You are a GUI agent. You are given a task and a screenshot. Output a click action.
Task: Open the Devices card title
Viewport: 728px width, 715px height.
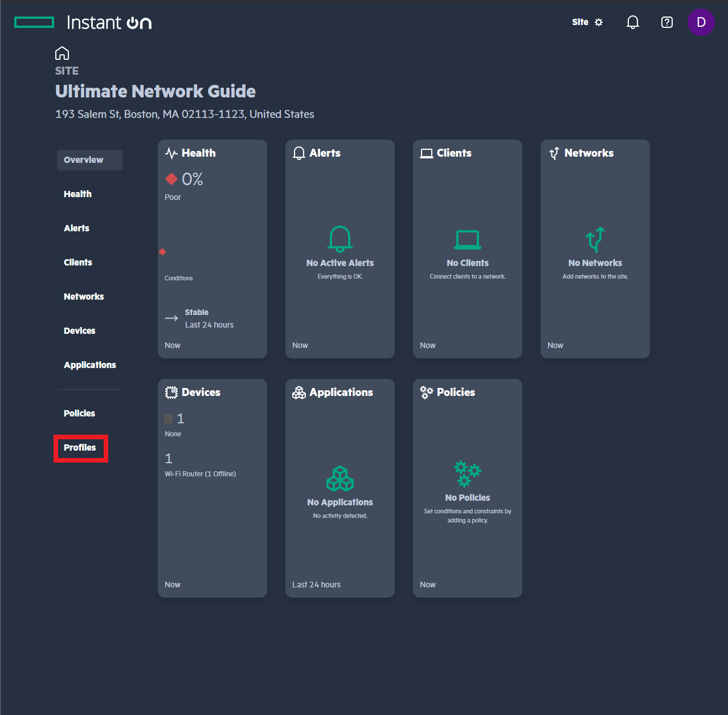pyautogui.click(x=201, y=393)
